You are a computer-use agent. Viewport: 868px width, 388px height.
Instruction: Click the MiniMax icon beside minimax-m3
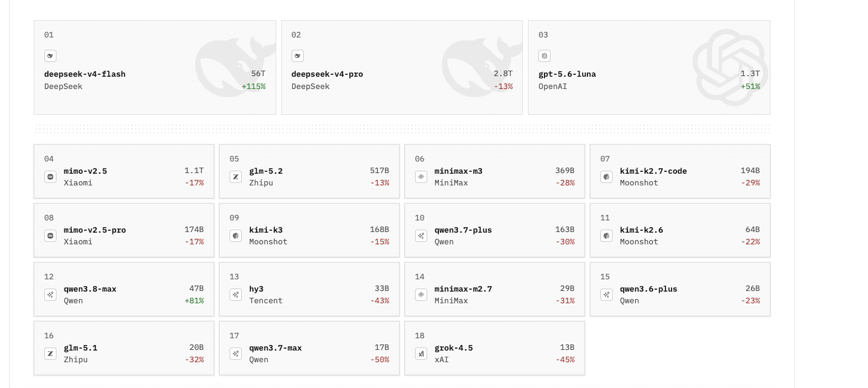coord(421,177)
